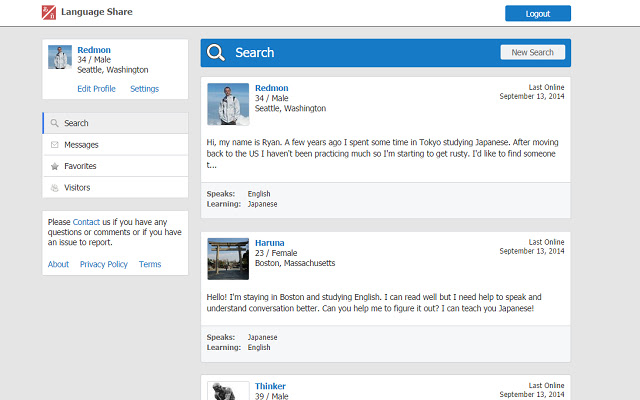
Task: Click the magnifier icon in the Search header
Action: click(215, 53)
